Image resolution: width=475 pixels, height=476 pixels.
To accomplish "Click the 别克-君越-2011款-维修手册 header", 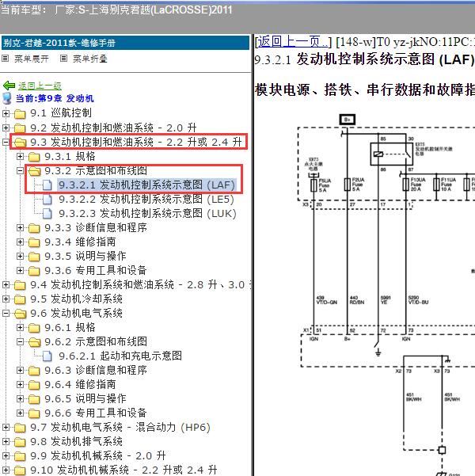I will [x=125, y=43].
